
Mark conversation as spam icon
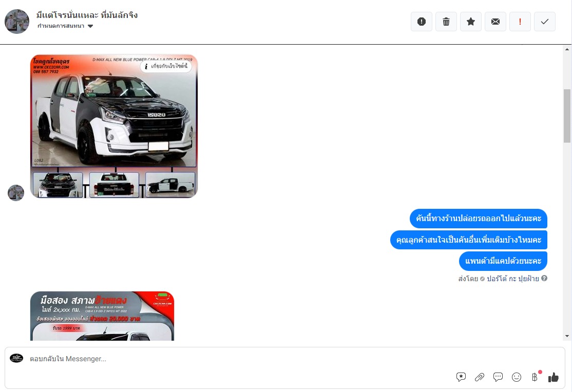click(x=422, y=22)
